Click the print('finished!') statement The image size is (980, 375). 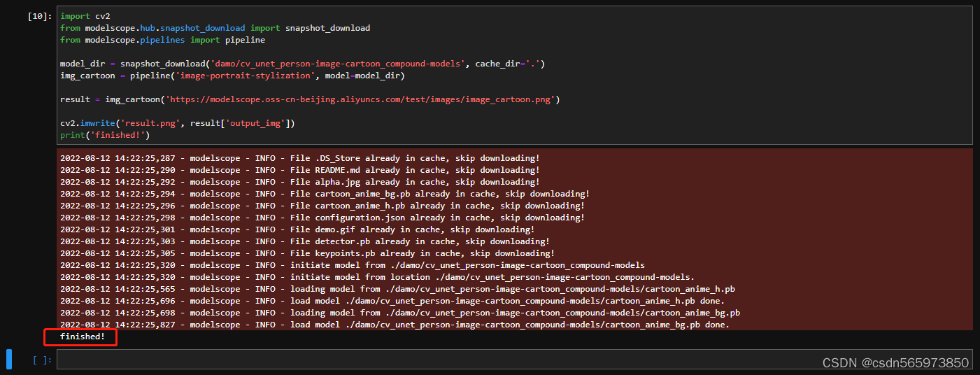105,135
